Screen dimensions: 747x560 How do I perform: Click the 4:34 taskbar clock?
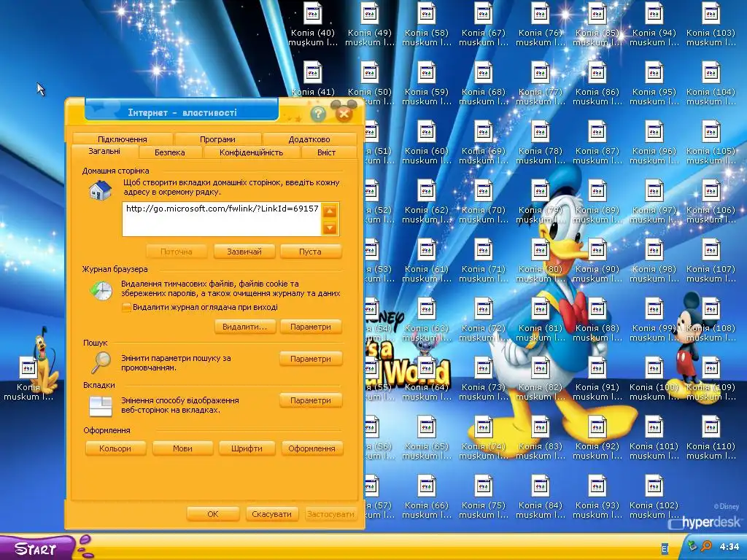coord(729,547)
